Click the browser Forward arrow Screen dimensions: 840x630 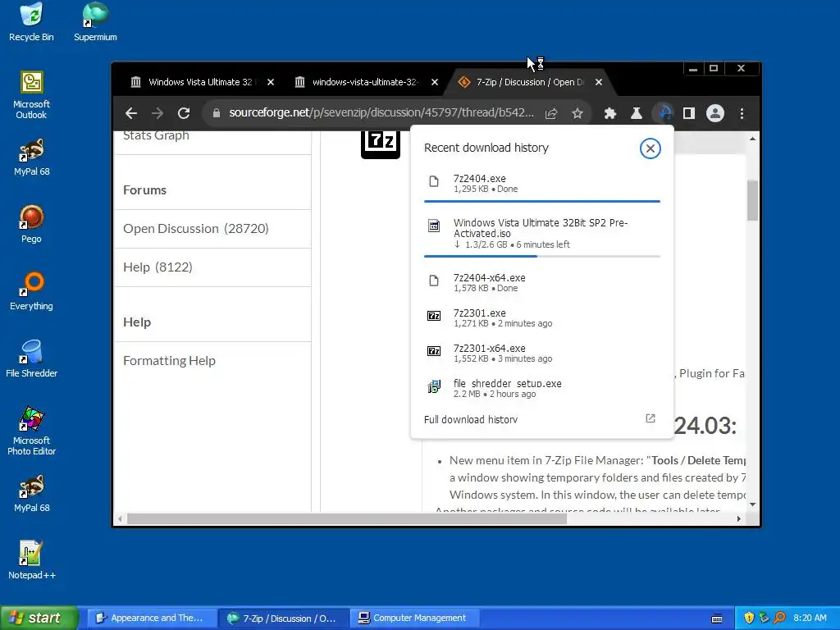[157, 113]
